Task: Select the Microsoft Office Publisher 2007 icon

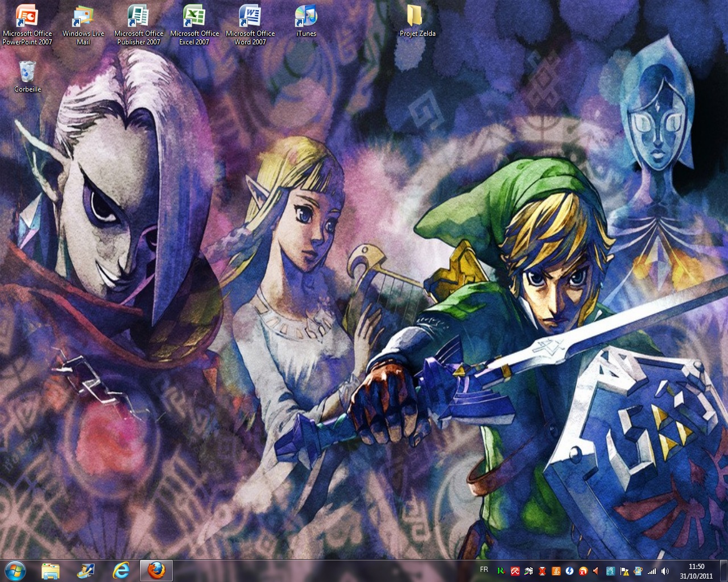Action: 138,25
